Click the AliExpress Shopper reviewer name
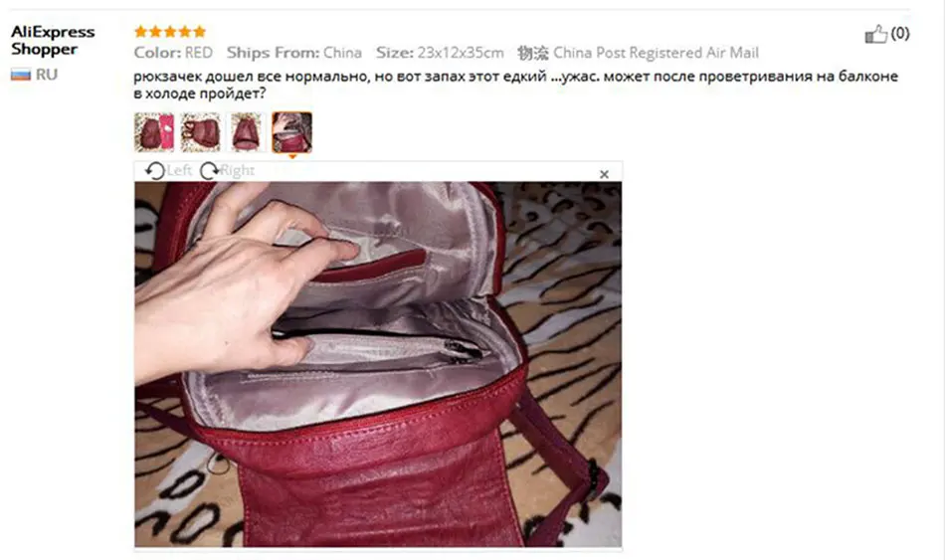Image resolution: width=945 pixels, height=560 pixels. (x=53, y=41)
